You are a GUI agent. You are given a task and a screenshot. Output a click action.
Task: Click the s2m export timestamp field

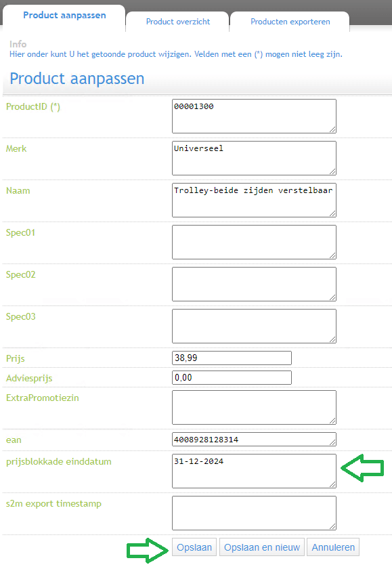point(254,513)
